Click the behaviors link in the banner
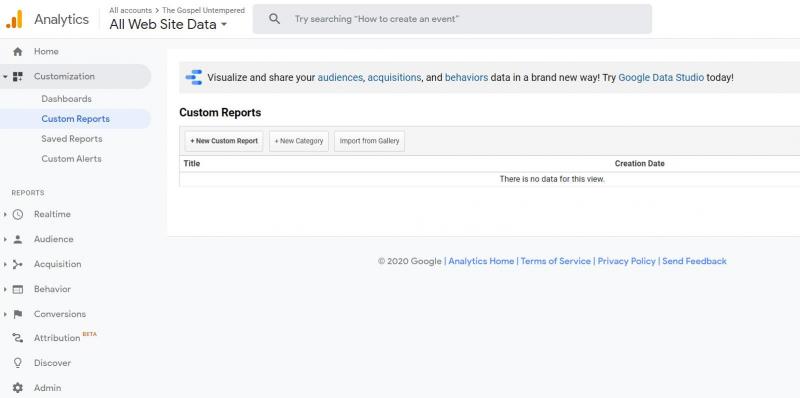Image resolution: width=800 pixels, height=398 pixels. click(x=466, y=78)
